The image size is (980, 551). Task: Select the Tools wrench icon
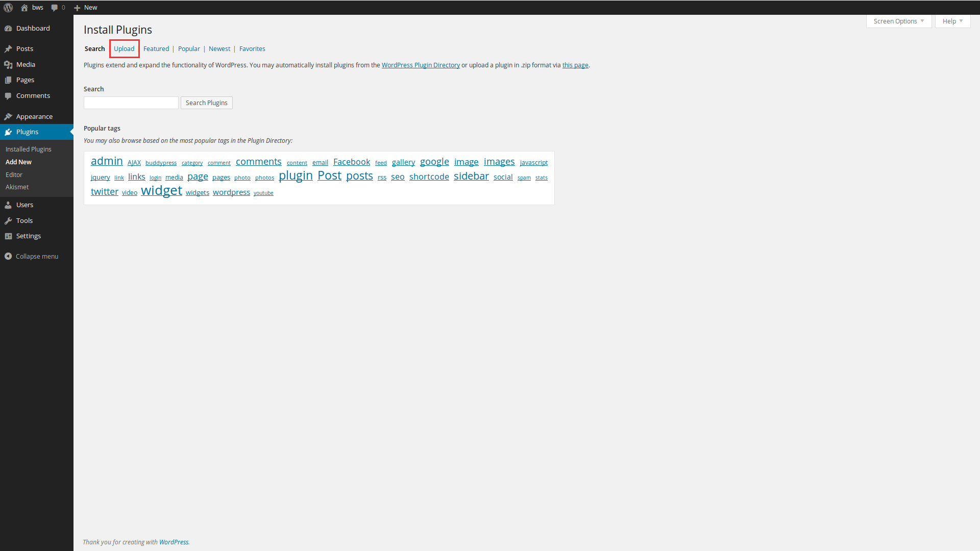coord(8,220)
